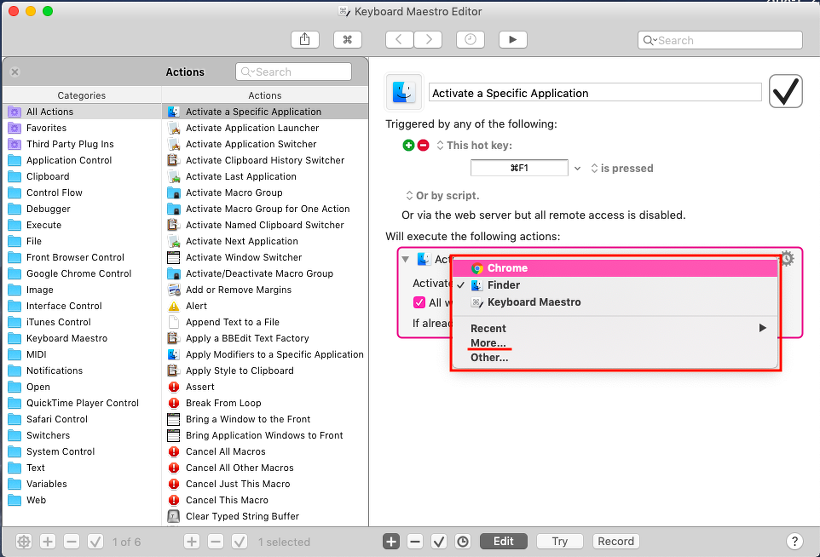Select Google Chrome Control category

[82, 274]
